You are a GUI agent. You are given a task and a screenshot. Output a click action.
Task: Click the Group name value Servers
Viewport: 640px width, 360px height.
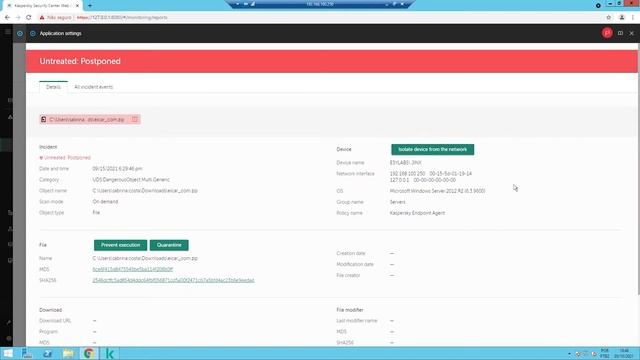(398, 202)
